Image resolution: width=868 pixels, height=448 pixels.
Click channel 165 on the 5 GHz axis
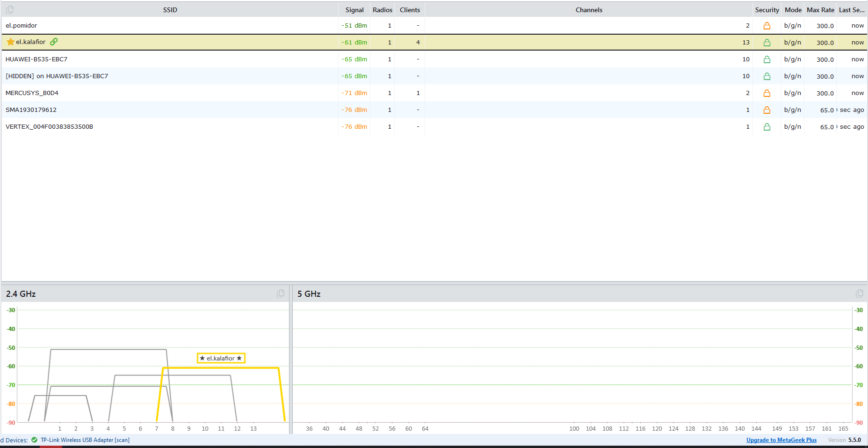(843, 429)
